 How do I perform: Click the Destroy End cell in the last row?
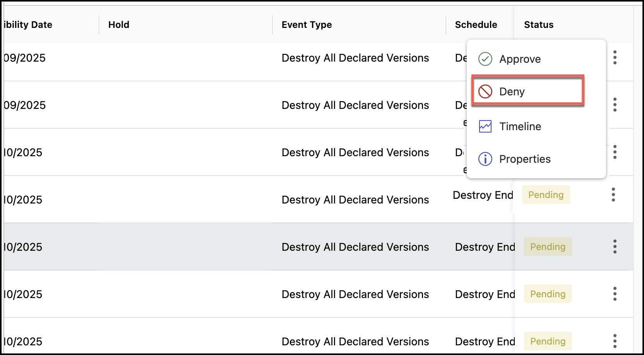click(x=485, y=341)
